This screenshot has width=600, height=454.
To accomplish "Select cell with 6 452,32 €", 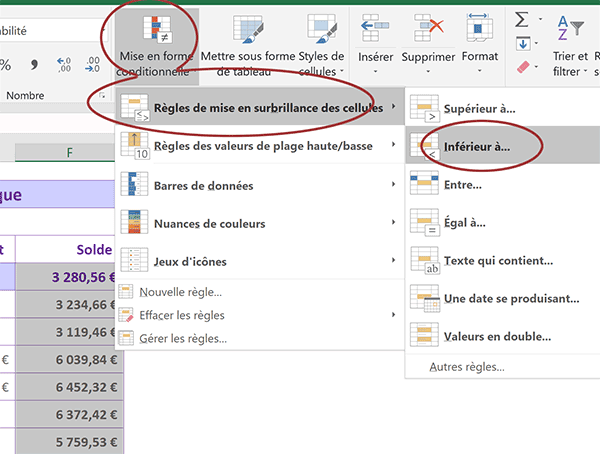I will pos(69,387).
